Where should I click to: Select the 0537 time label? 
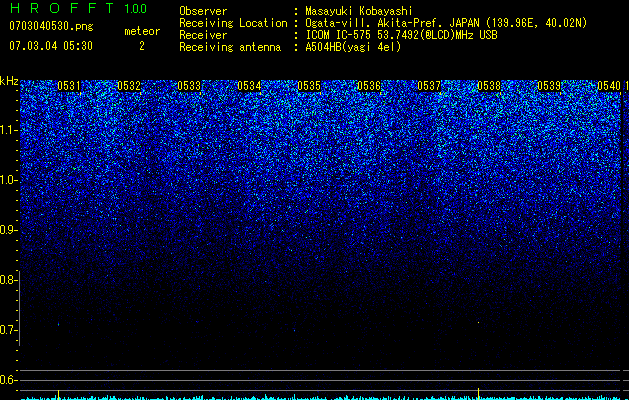429,86
